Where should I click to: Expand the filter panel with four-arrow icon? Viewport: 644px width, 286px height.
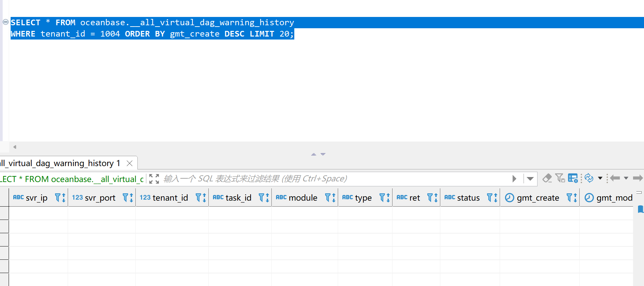click(154, 179)
